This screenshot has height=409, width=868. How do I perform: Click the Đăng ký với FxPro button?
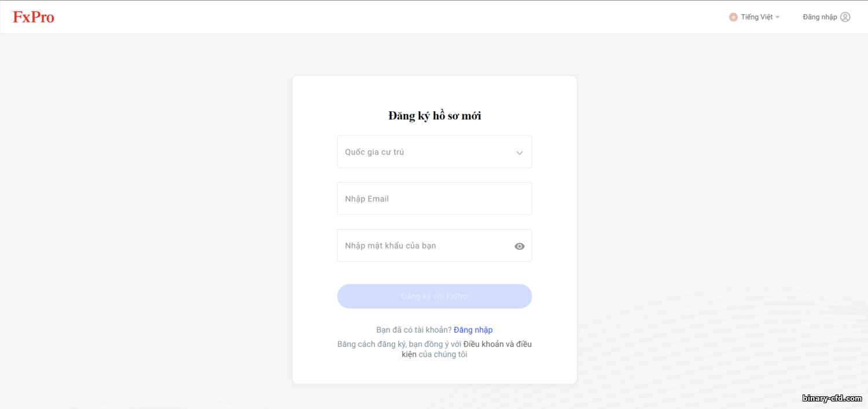435,296
